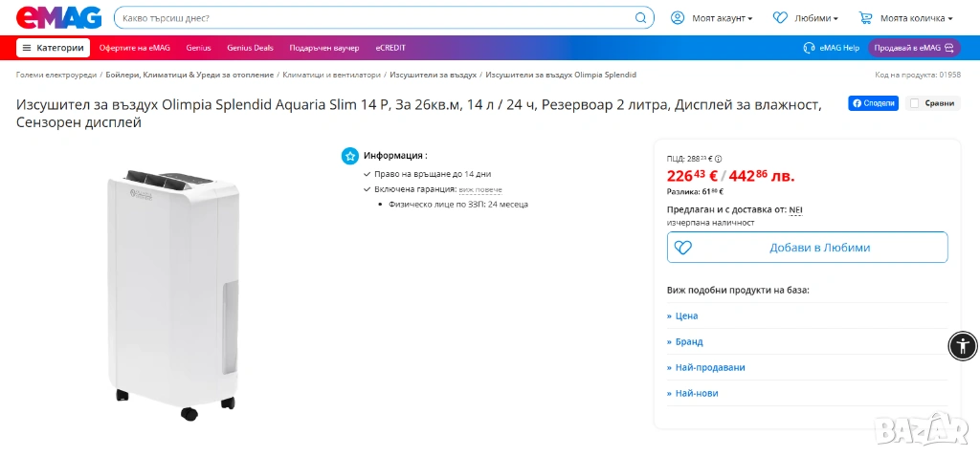The height and width of the screenshot is (457, 980).
Task: Go to Оферите на eMAG tab
Action: click(135, 48)
